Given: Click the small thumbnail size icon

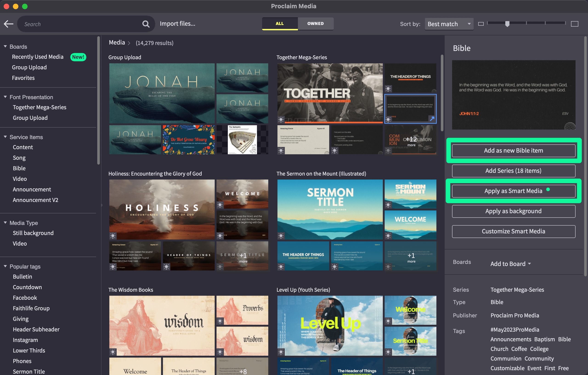Looking at the screenshot, I should (481, 24).
